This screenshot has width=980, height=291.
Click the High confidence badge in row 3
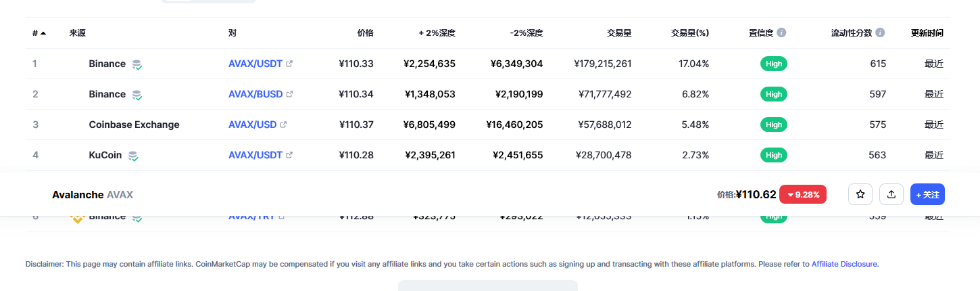[x=774, y=125]
